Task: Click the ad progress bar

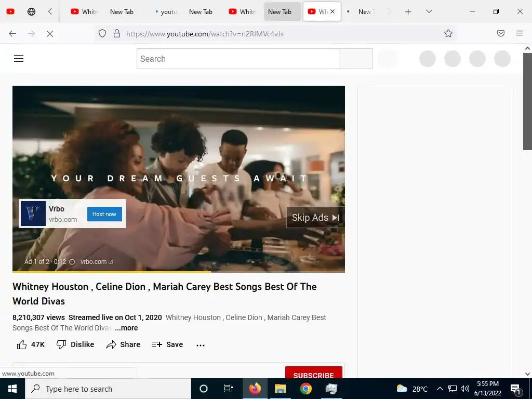Action: pyautogui.click(x=179, y=271)
